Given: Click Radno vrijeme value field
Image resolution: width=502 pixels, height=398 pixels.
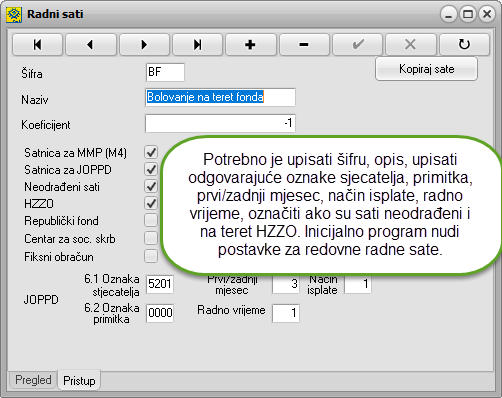Looking at the screenshot, I should point(286,313).
